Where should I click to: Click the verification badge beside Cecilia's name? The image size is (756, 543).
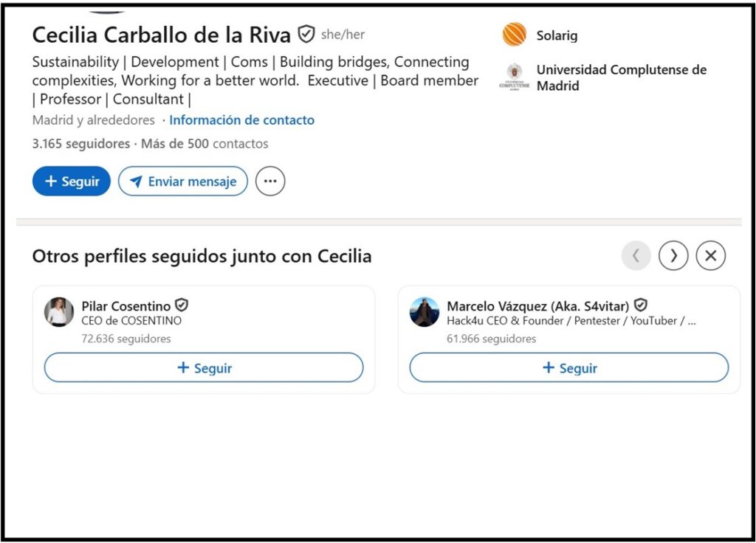[x=306, y=34]
